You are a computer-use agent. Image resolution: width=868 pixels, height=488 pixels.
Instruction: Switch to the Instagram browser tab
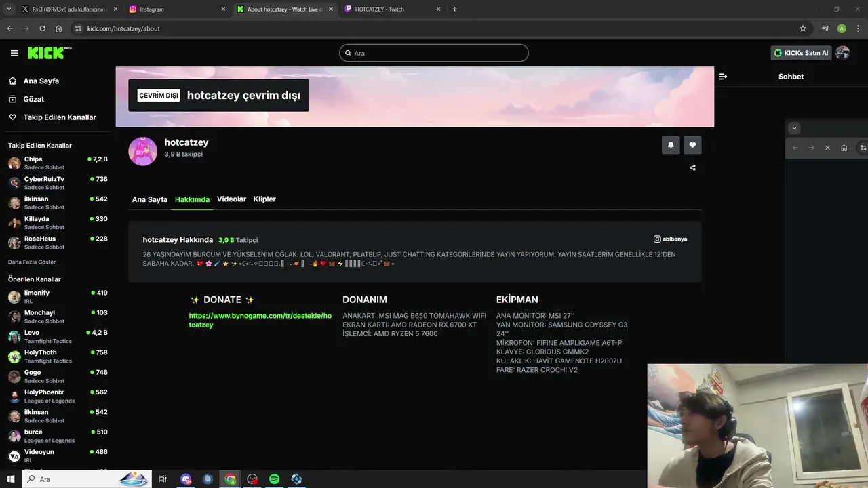click(x=175, y=9)
